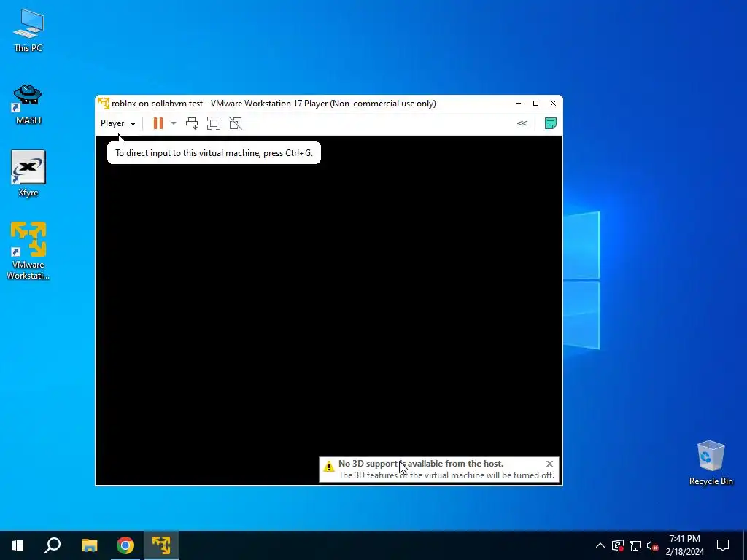747x560 pixels.
Task: Switch to Google Chrome in taskbar
Action: pos(125,545)
